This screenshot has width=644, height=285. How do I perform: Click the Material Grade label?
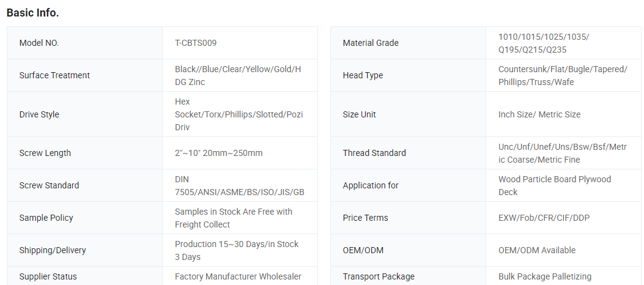point(371,43)
